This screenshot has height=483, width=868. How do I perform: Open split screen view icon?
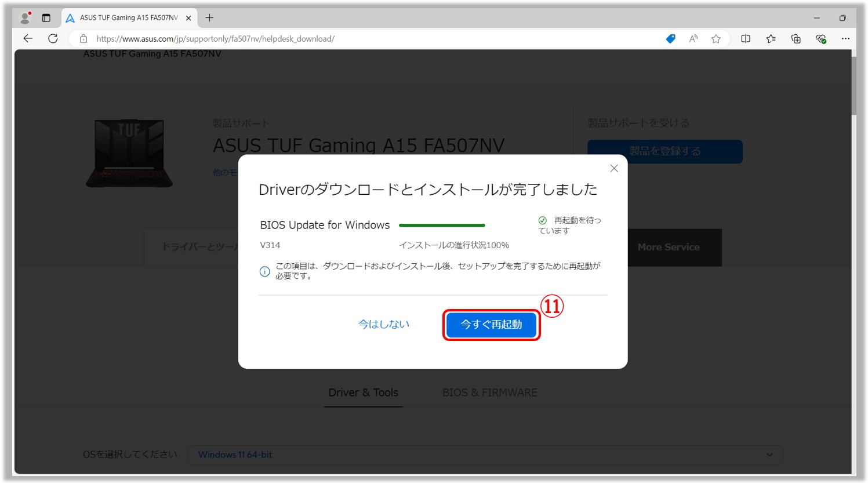(x=746, y=39)
